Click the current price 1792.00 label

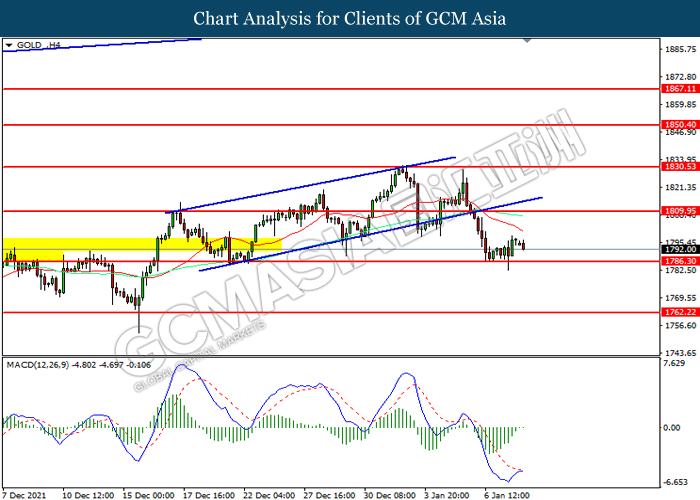click(x=680, y=249)
